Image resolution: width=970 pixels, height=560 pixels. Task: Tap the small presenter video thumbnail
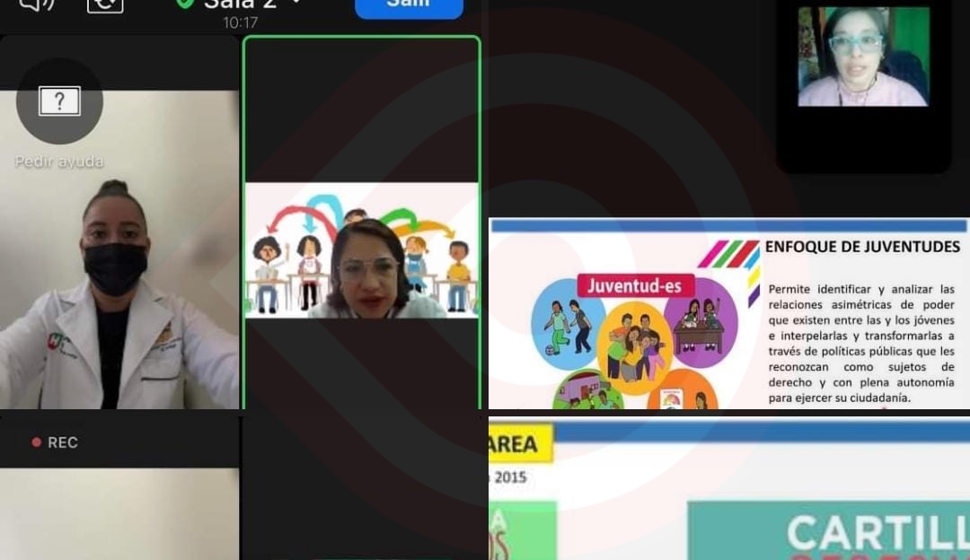coord(862,57)
